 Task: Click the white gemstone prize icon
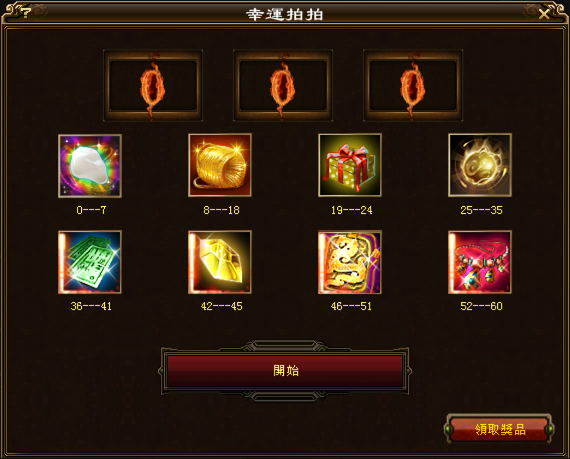coord(90,166)
